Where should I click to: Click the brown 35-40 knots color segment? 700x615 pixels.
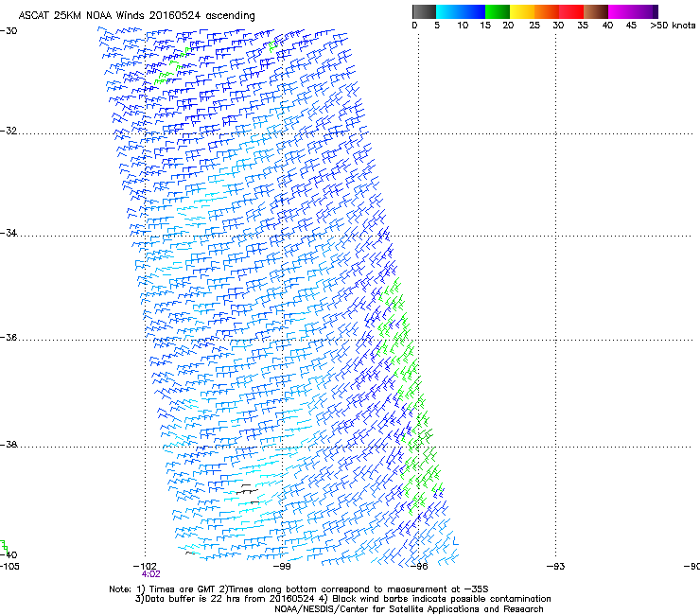pyautogui.click(x=596, y=11)
